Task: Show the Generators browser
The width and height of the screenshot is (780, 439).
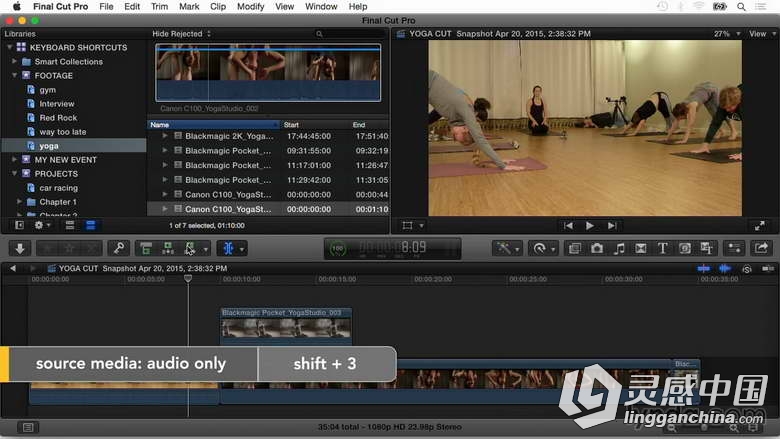Action: click(685, 248)
